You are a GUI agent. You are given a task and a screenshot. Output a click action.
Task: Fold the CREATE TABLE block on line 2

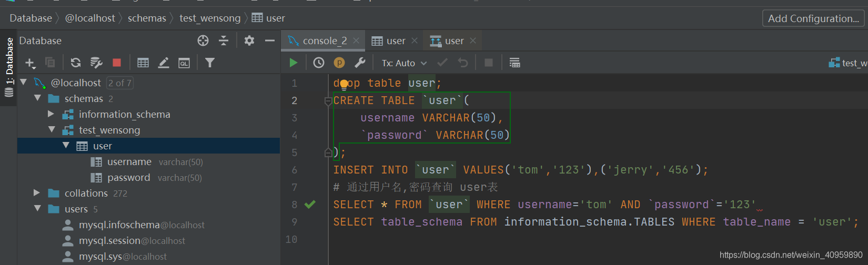coord(328,101)
